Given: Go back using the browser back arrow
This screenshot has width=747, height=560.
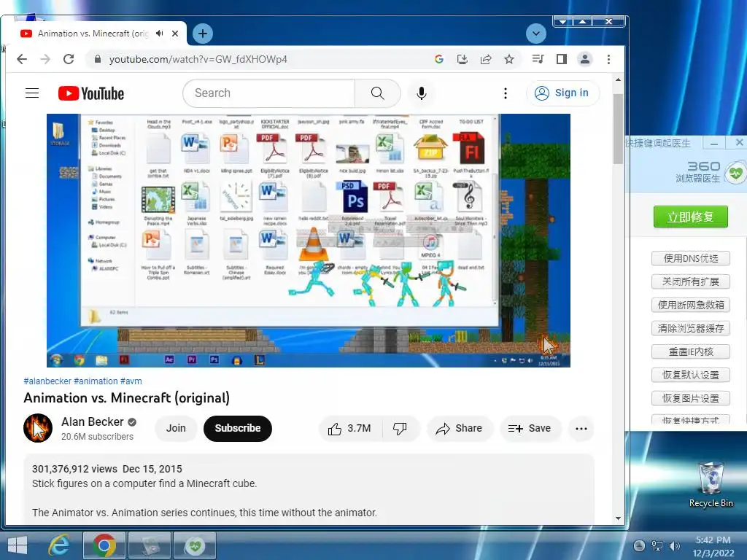Looking at the screenshot, I should point(22,59).
